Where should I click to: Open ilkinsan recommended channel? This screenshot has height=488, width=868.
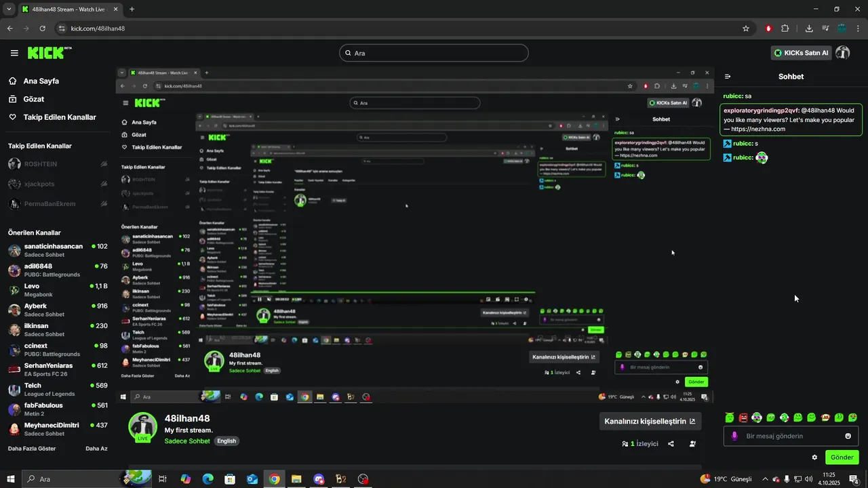click(x=58, y=329)
